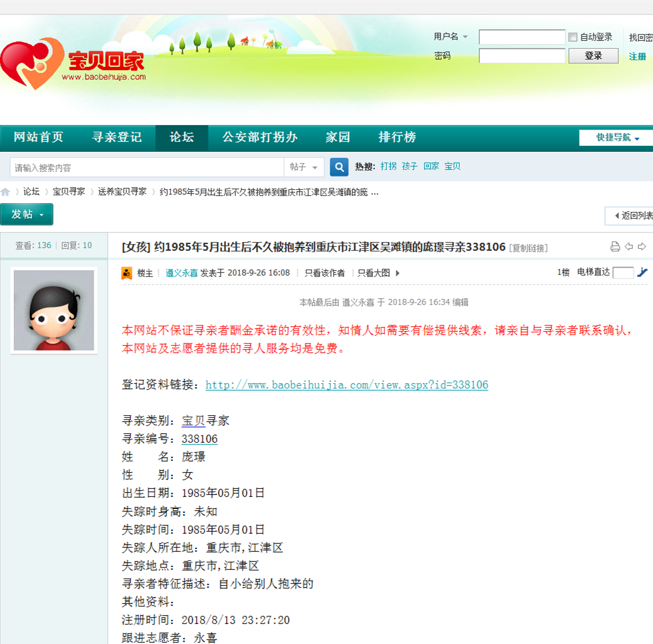Click the poster's avatar image
Viewport: 653px width, 644px height.
pyautogui.click(x=53, y=310)
